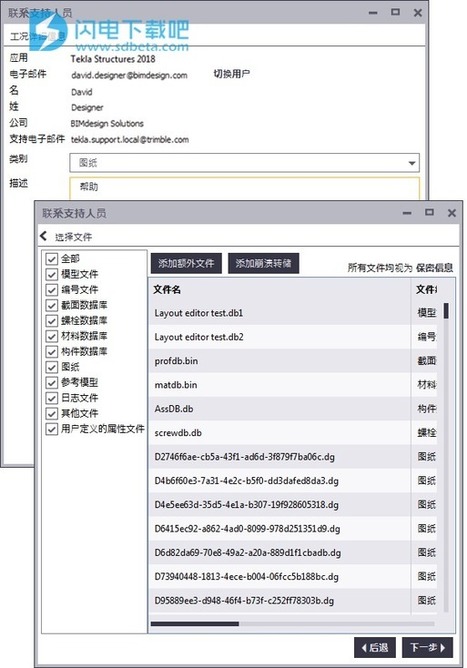
Task: Click 添加崩溃转储 button
Action: (263, 263)
